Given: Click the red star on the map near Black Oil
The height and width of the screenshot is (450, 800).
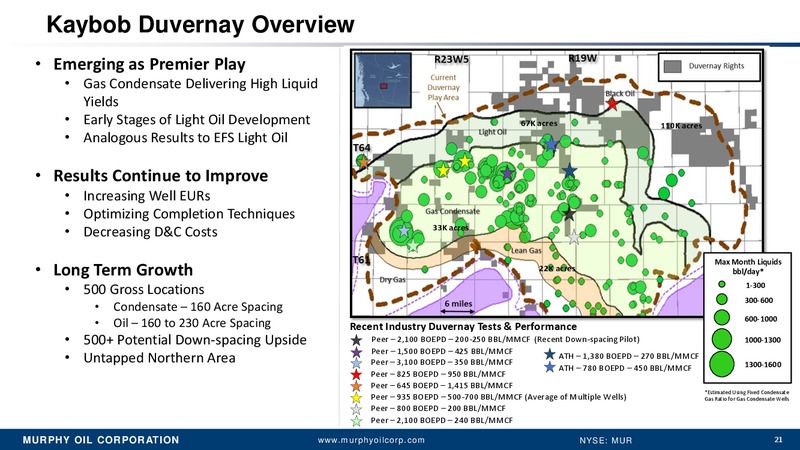Looking at the screenshot, I should click(612, 105).
